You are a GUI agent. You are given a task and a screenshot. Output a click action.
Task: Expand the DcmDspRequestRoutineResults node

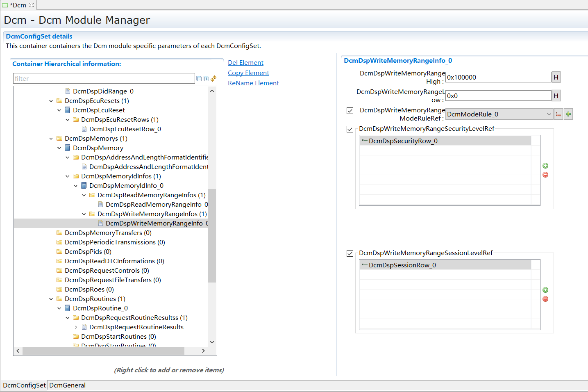76,327
